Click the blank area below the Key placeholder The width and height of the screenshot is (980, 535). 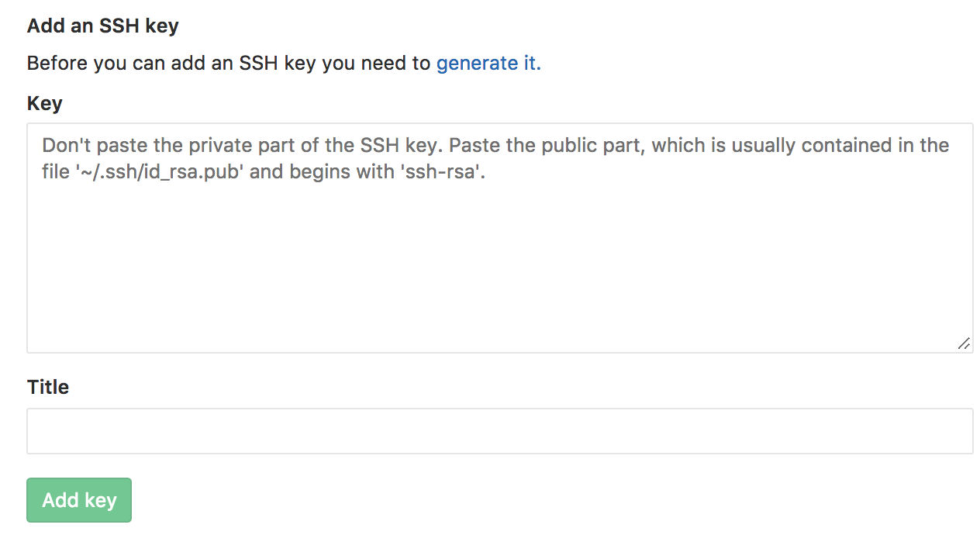point(499,264)
